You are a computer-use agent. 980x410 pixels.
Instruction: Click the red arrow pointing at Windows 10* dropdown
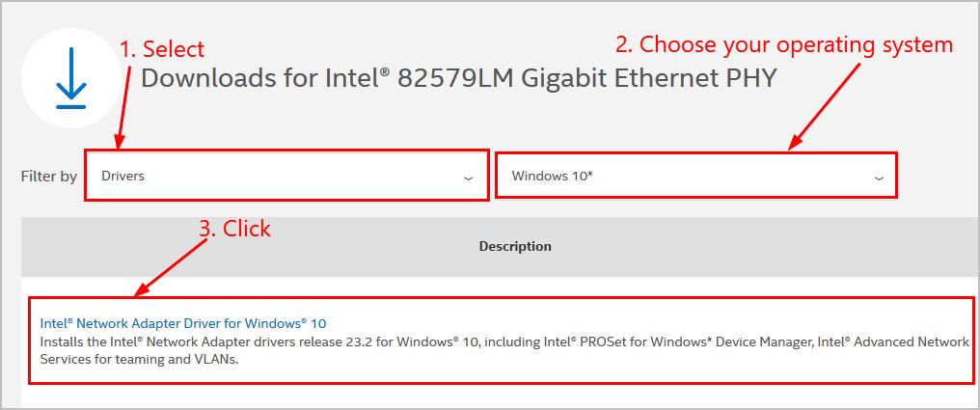(825, 105)
